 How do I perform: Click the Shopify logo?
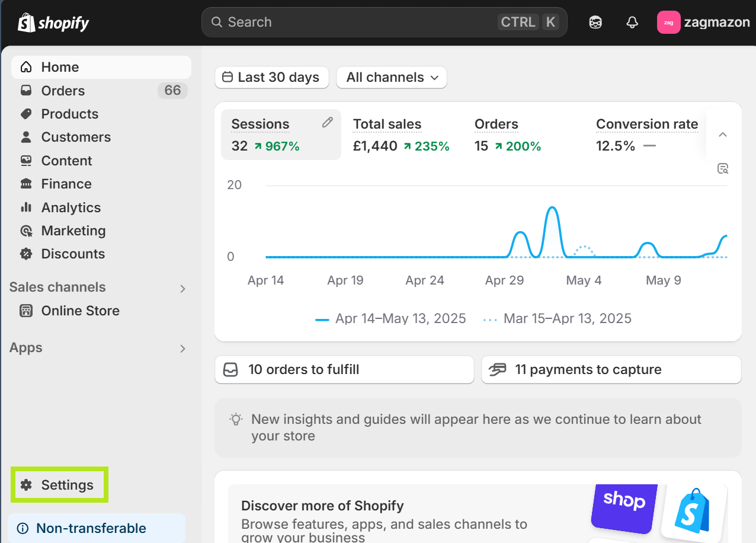[x=53, y=23]
